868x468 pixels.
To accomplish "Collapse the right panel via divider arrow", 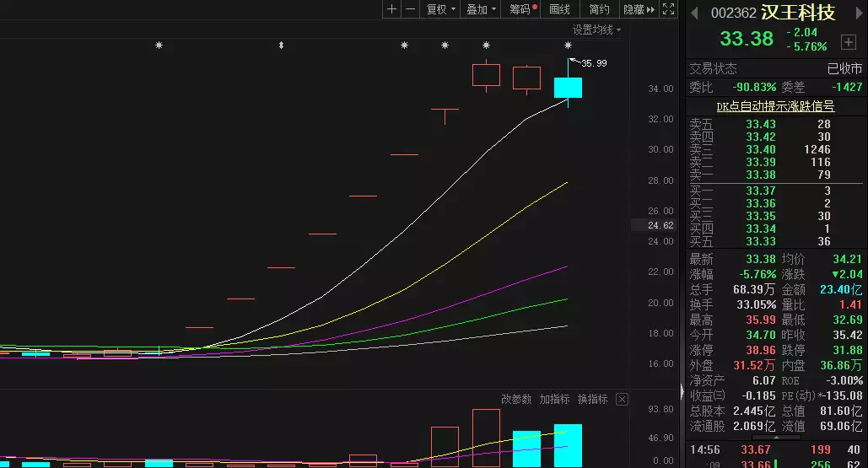I will 682,391.
